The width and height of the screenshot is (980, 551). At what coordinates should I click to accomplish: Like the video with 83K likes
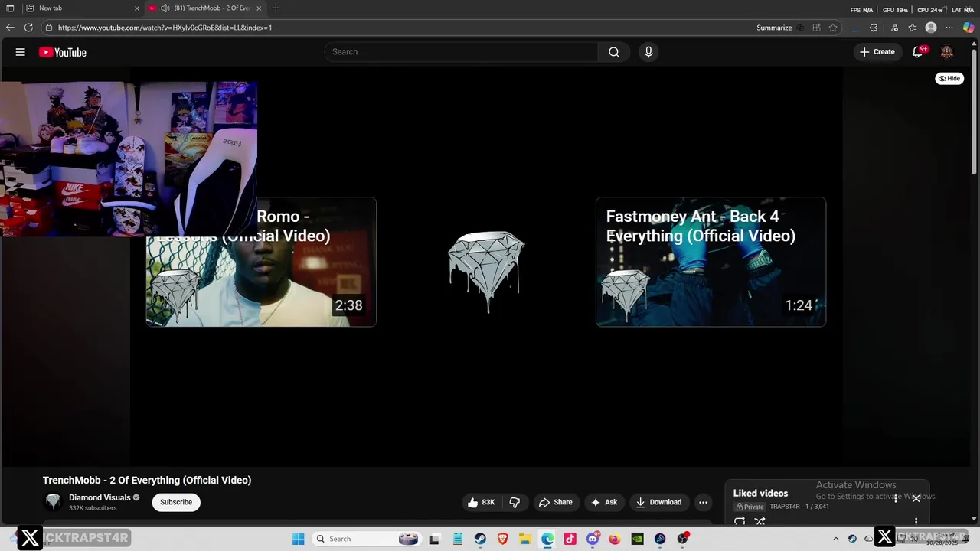[x=482, y=502]
